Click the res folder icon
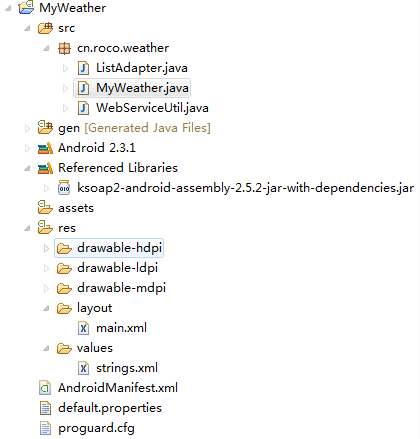The height and width of the screenshot is (439, 420). coord(45,227)
